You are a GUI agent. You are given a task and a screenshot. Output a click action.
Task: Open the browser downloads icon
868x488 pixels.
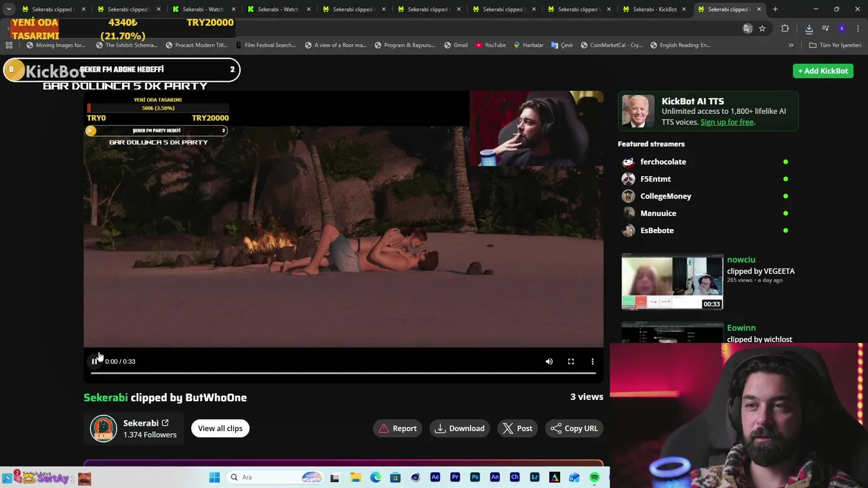(x=809, y=28)
